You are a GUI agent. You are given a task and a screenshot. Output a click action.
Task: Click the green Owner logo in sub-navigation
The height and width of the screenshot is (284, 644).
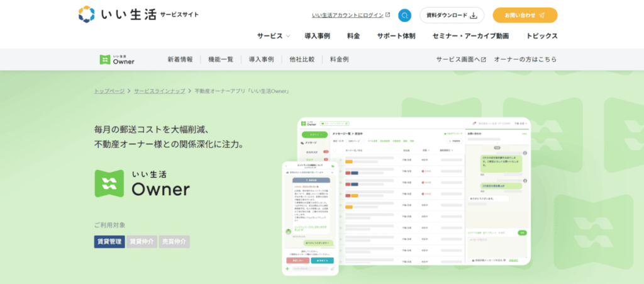tap(117, 60)
